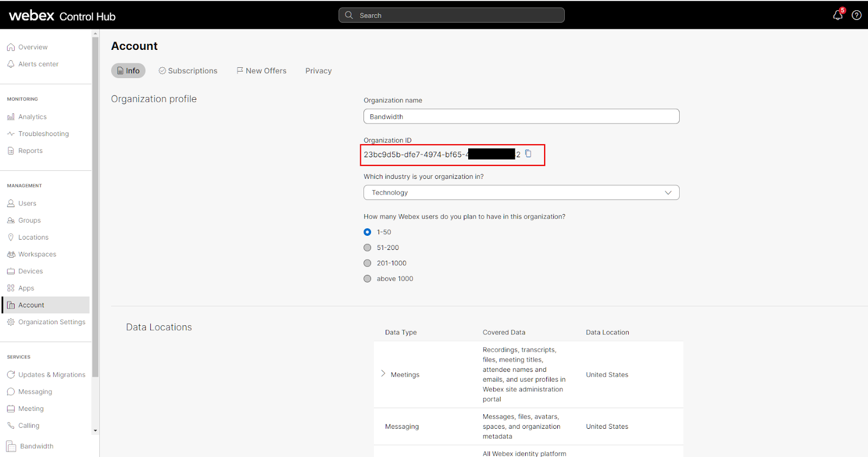The image size is (868, 457).
Task: Switch to the Subscriptions tab
Action: 188,70
